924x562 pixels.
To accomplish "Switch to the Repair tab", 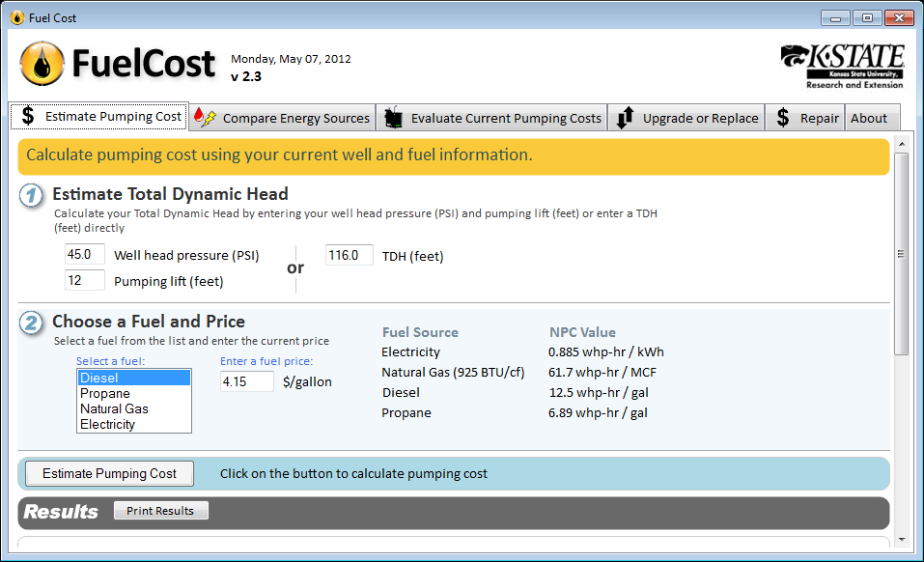I will [x=805, y=118].
